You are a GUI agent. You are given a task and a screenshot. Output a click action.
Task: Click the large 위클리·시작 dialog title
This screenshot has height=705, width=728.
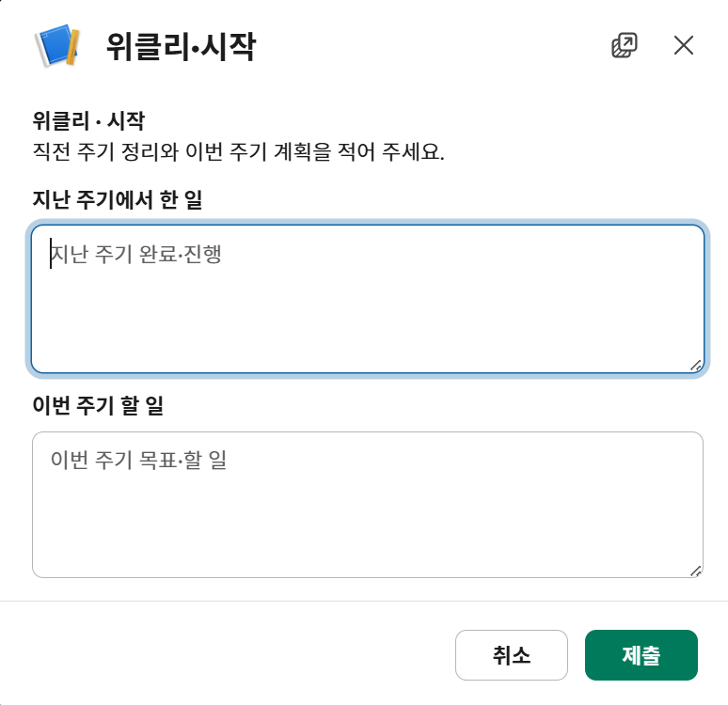182,46
